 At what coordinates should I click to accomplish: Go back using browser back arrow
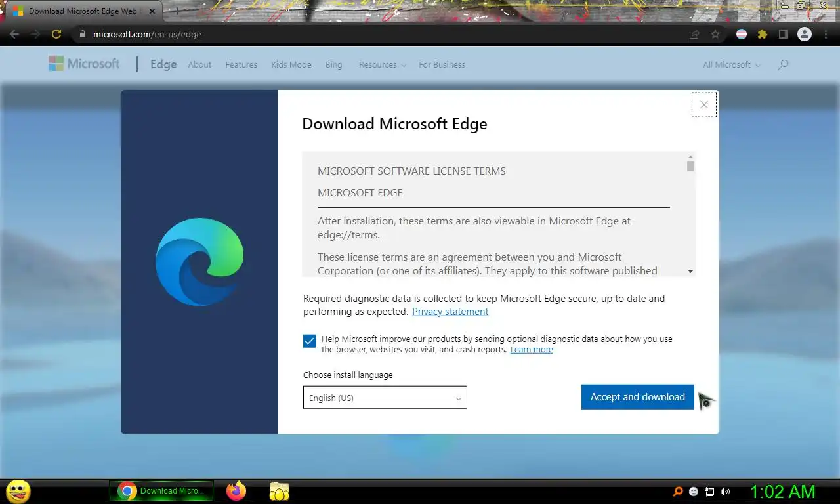coord(14,34)
